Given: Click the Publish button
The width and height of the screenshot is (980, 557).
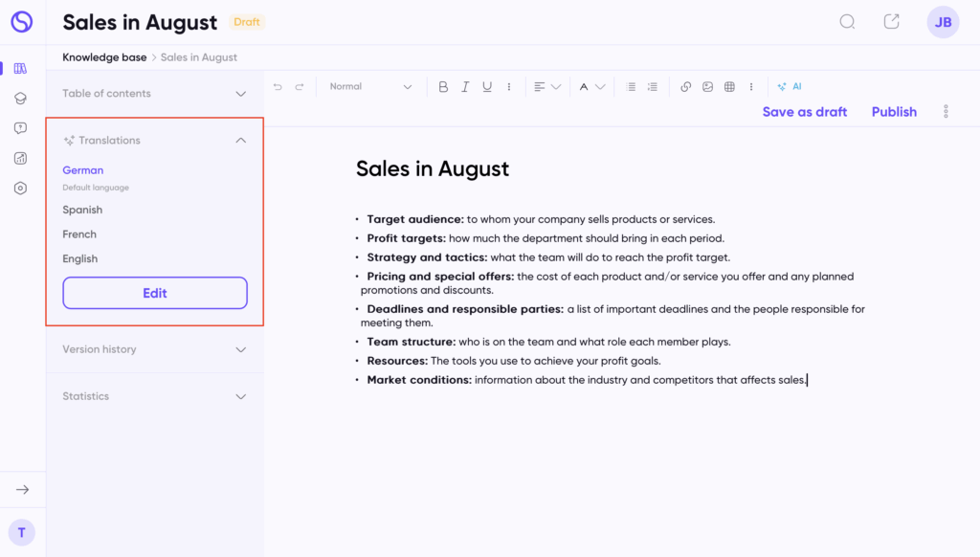Looking at the screenshot, I should click(894, 112).
